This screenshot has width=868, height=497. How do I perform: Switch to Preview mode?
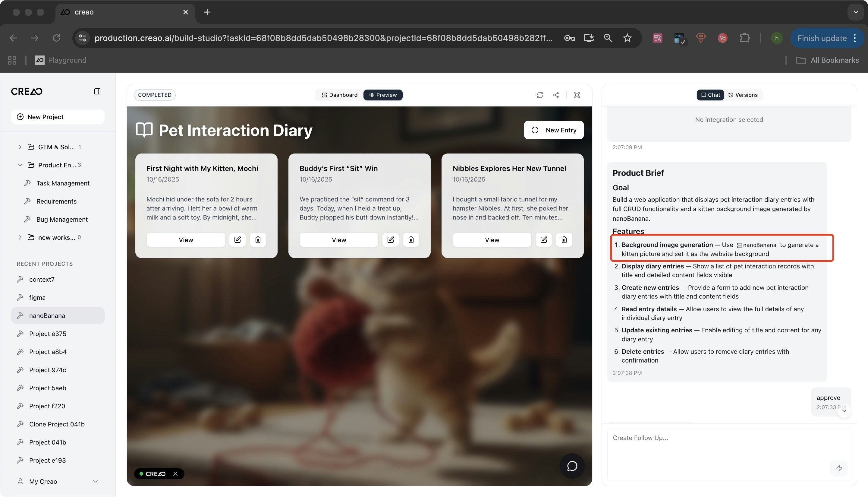coord(383,95)
